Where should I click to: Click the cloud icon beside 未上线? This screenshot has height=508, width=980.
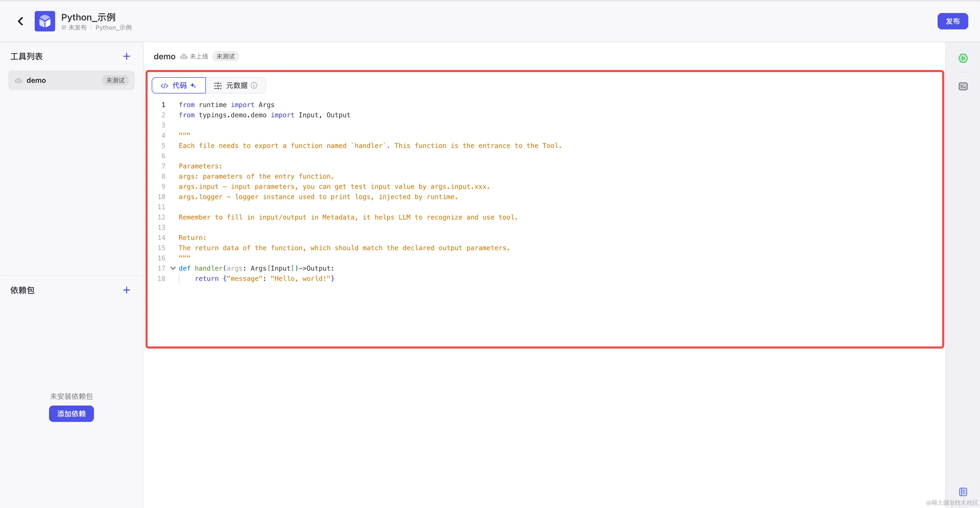(x=184, y=56)
